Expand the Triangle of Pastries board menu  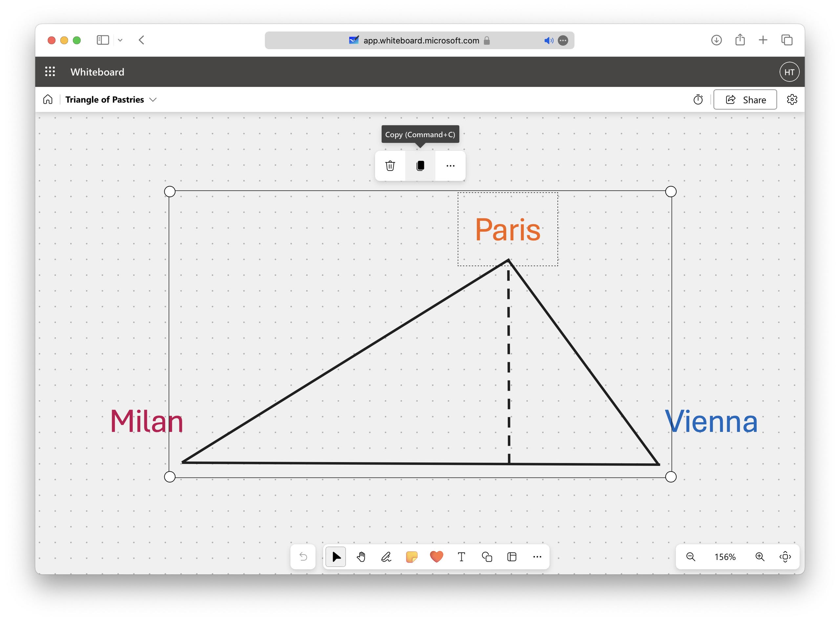[153, 100]
